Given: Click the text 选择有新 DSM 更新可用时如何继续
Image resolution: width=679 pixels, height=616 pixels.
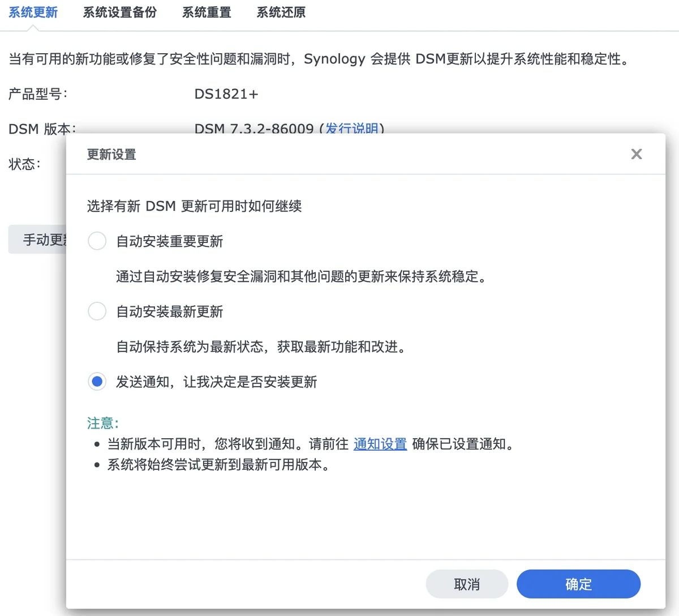Looking at the screenshot, I should [x=194, y=206].
